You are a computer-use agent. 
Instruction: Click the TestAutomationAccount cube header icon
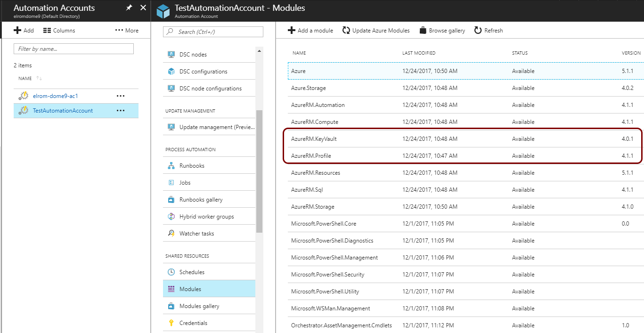point(163,10)
